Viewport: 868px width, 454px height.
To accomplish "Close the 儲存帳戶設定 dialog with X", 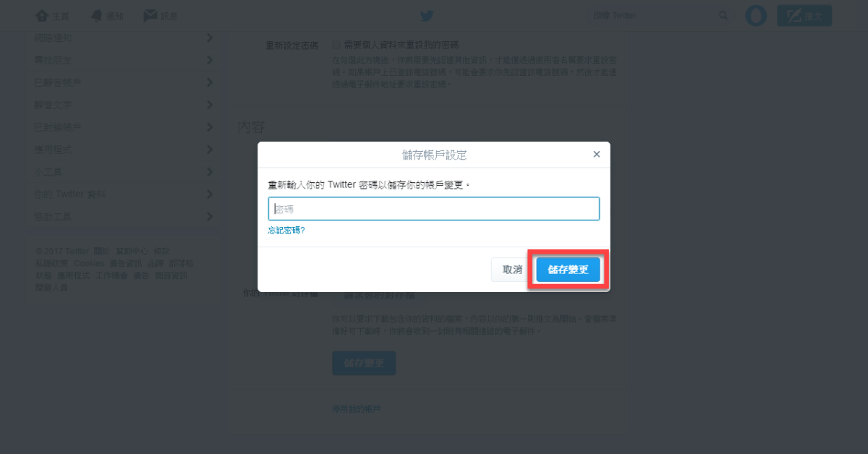I will pyautogui.click(x=597, y=154).
